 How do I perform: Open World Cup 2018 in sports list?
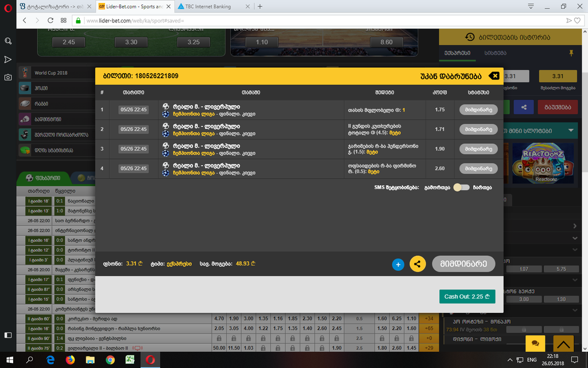click(56, 73)
